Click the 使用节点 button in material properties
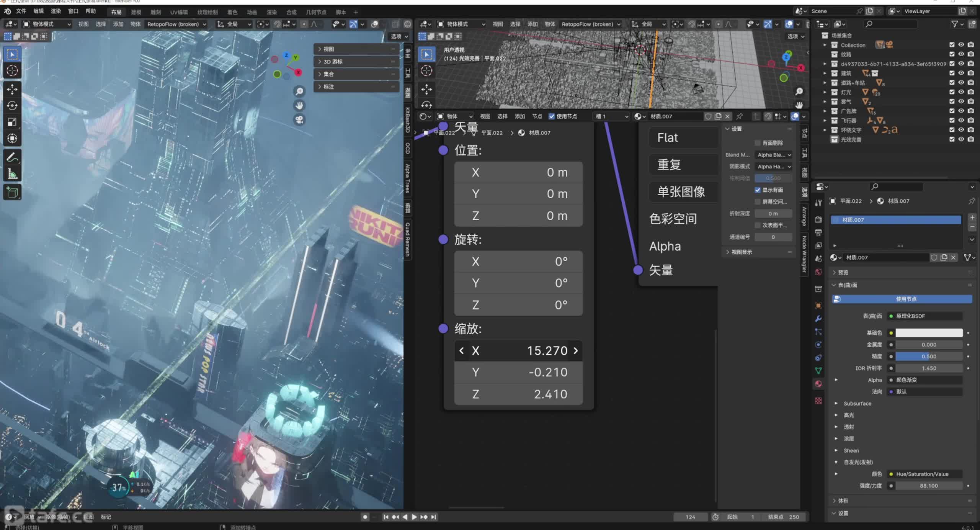 point(902,299)
